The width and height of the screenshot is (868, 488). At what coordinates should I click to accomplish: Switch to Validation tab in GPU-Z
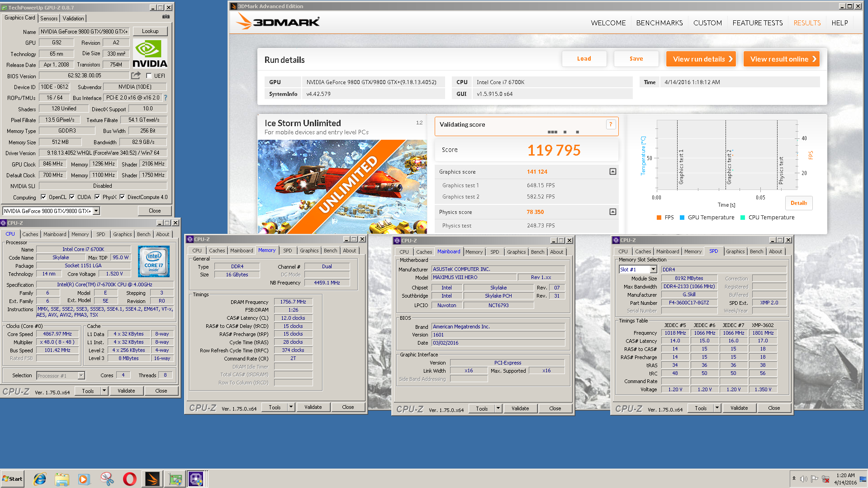pyautogui.click(x=73, y=19)
